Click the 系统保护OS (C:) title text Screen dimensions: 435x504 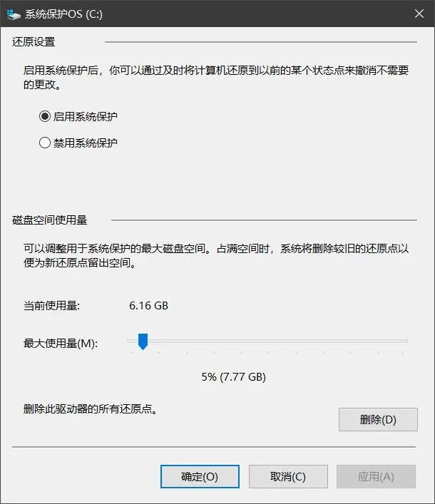coord(63,14)
